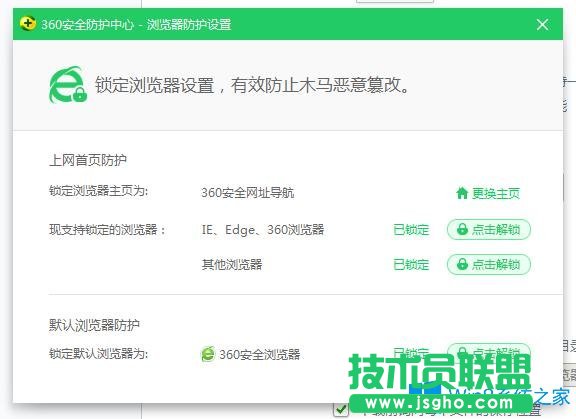Click the headline 锁定浏览器设置，有效防止木马恶意篡改
Screen dimensions: 576x419
point(252,85)
